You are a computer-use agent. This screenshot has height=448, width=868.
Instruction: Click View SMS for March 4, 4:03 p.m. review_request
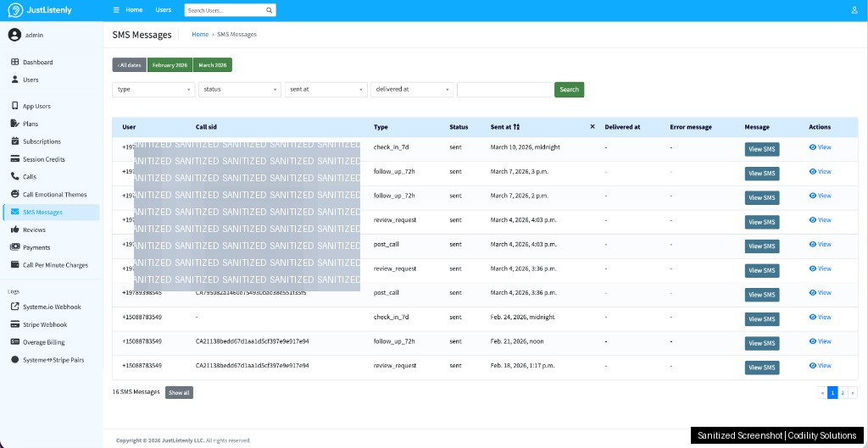(x=762, y=223)
